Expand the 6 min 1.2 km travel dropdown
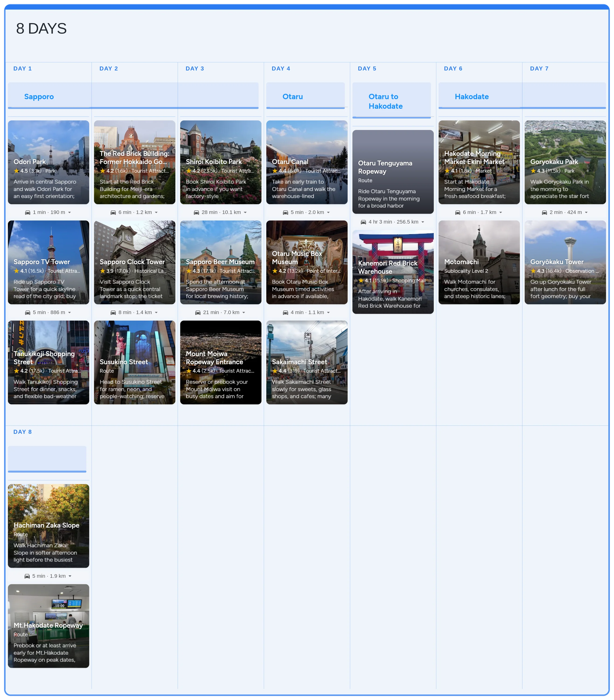614x700 pixels. click(x=156, y=212)
